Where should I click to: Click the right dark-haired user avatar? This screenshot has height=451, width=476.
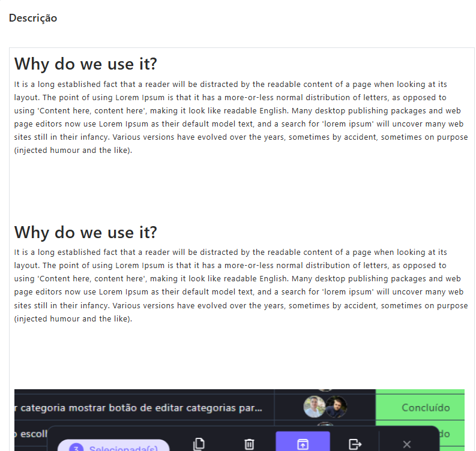(336, 407)
